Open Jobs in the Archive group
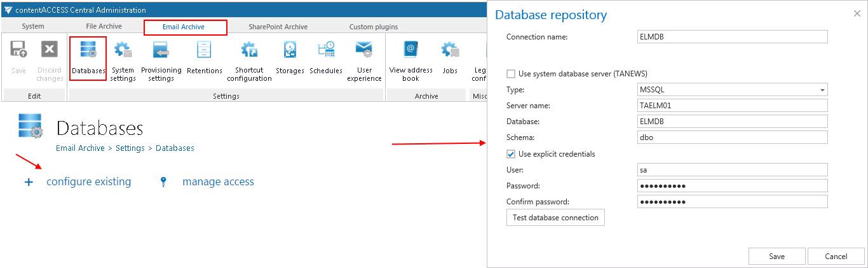Viewport: 868px width, 268px height. click(450, 59)
